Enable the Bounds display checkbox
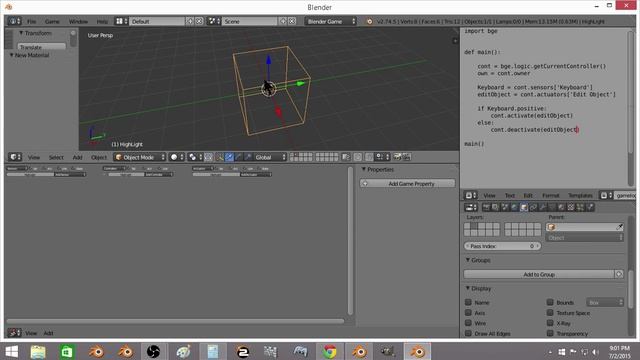Image resolution: width=640 pixels, height=360 pixels. [x=550, y=302]
